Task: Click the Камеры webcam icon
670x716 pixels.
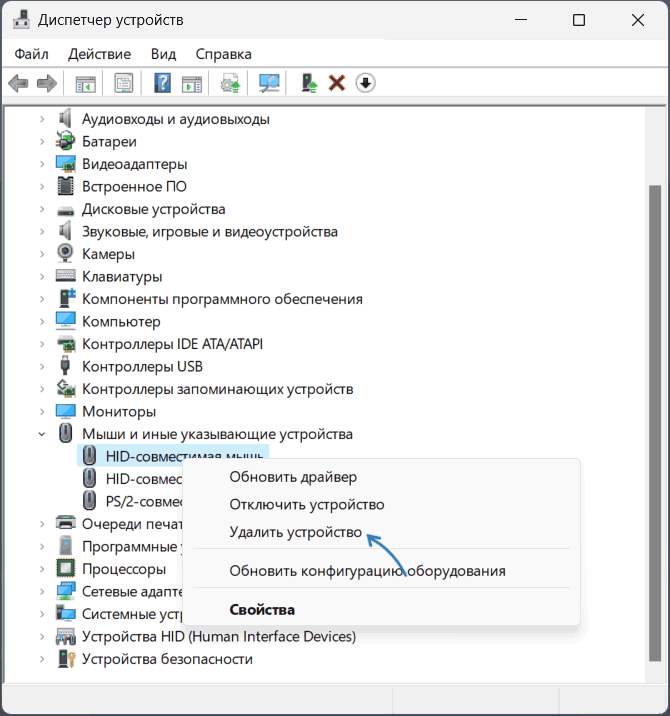Action: [65, 253]
